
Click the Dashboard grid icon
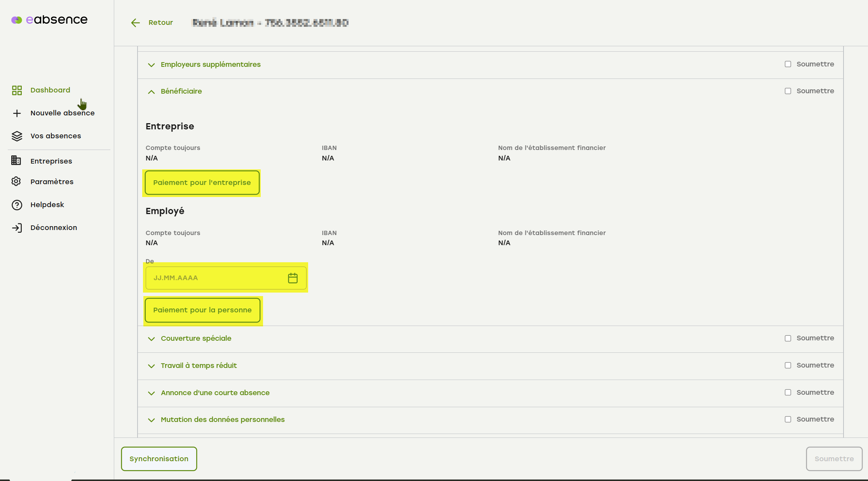(x=17, y=90)
